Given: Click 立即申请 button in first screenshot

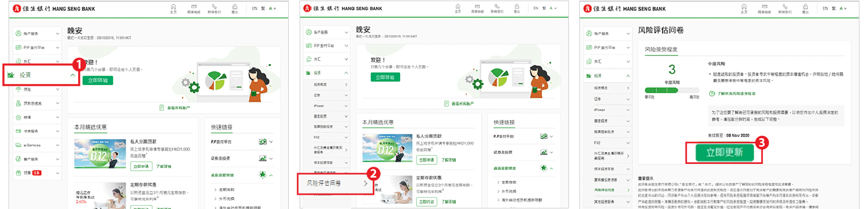Looking at the screenshot, I should tap(142, 166).
